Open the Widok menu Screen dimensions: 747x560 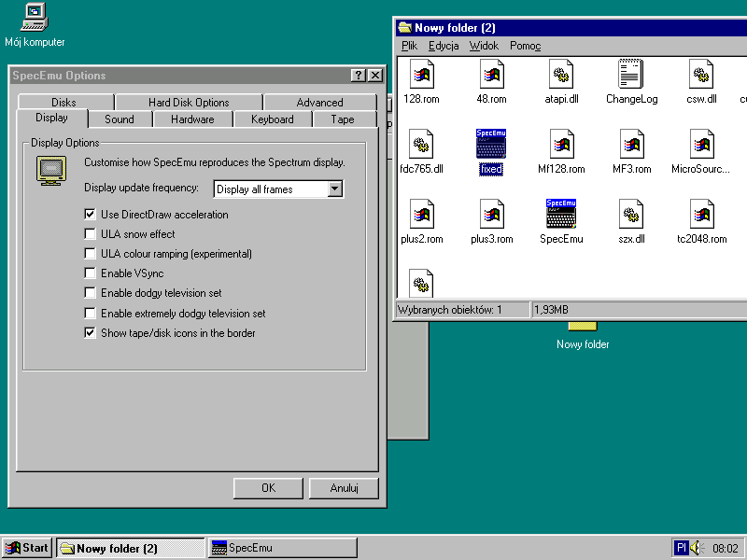click(x=484, y=46)
